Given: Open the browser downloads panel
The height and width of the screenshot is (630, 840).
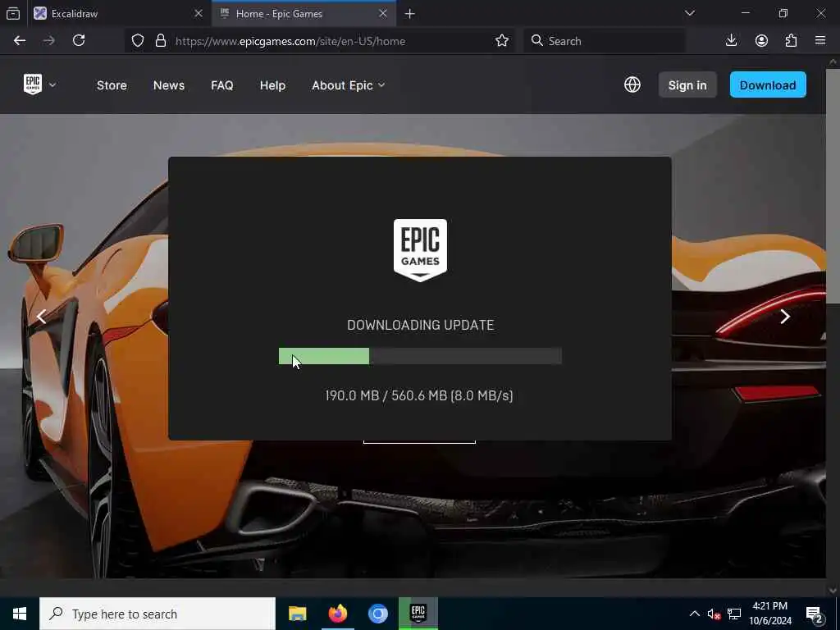Looking at the screenshot, I should [x=731, y=41].
